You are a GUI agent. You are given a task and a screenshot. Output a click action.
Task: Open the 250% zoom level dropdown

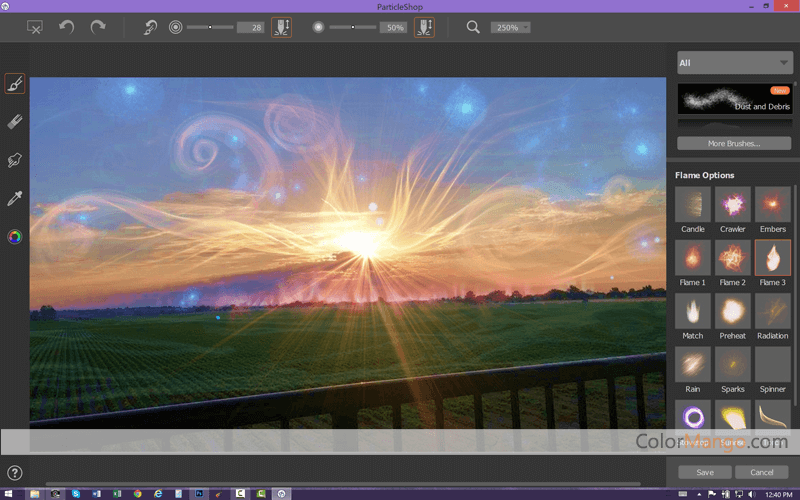click(x=510, y=27)
